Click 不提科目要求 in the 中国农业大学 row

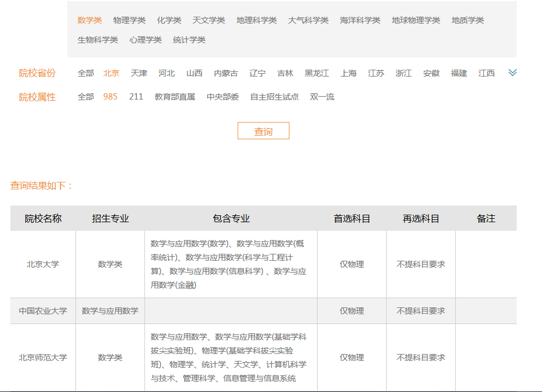[421, 311]
